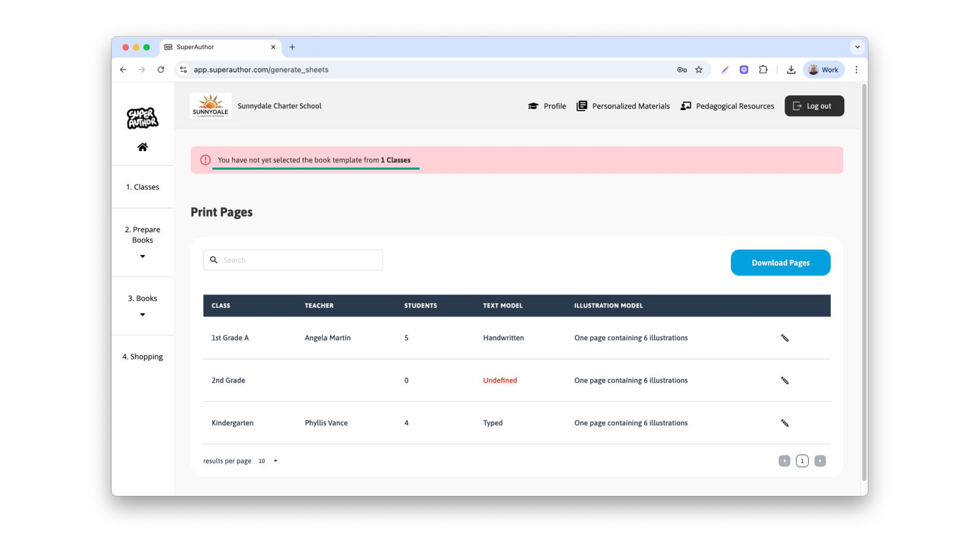The height and width of the screenshot is (551, 980).
Task: Open saved passwords key icon
Action: pyautogui.click(x=682, y=70)
